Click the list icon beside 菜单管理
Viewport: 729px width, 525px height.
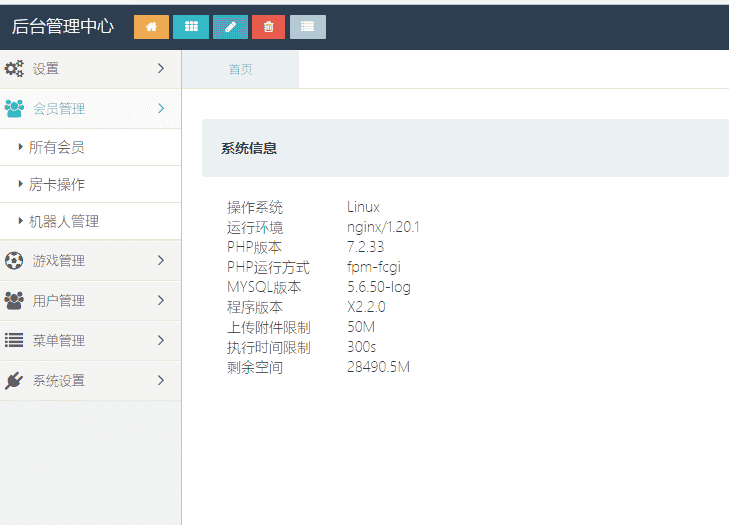pyautogui.click(x=14, y=341)
